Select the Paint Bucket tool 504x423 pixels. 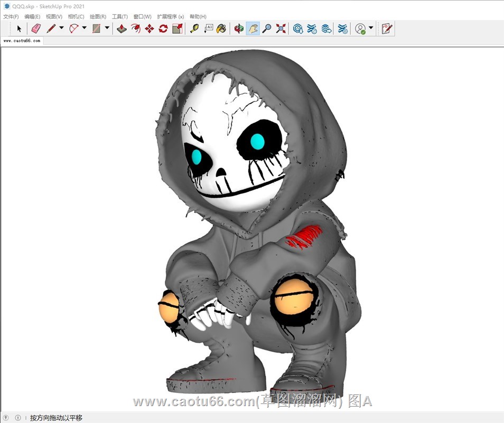coord(221,29)
